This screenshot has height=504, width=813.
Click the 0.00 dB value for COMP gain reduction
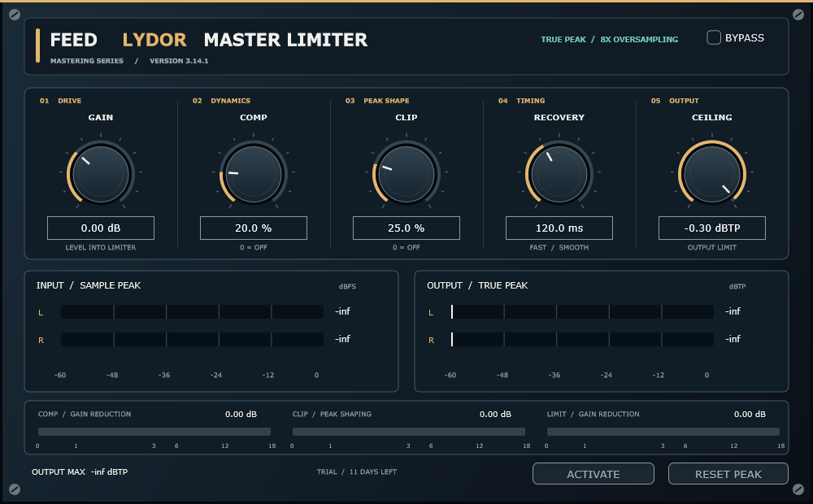point(241,414)
